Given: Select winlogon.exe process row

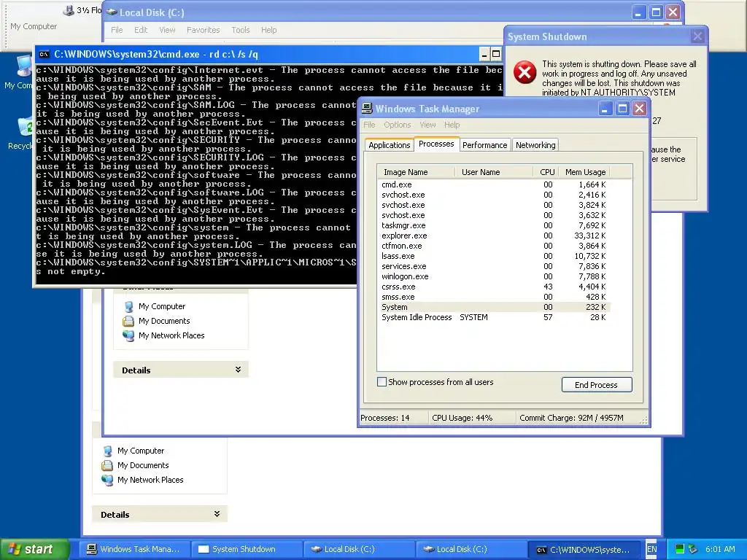Looking at the screenshot, I should (494, 276).
